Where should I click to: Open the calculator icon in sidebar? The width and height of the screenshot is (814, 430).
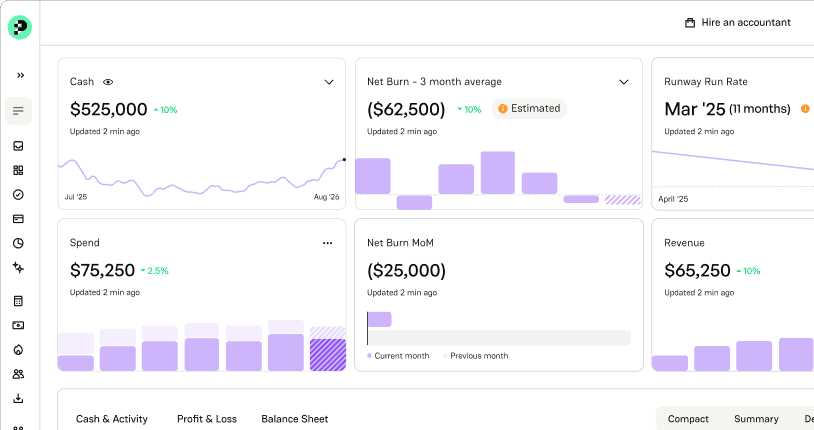[x=18, y=301]
